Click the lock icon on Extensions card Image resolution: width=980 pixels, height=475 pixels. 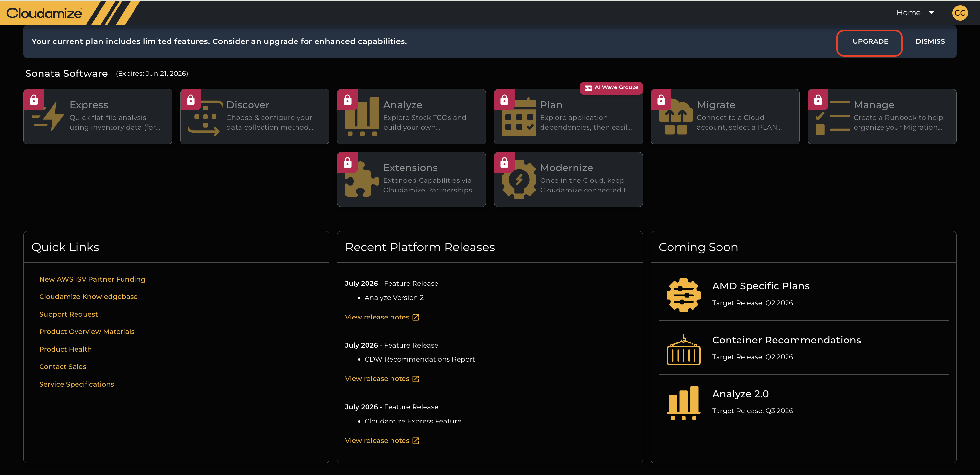(x=347, y=163)
